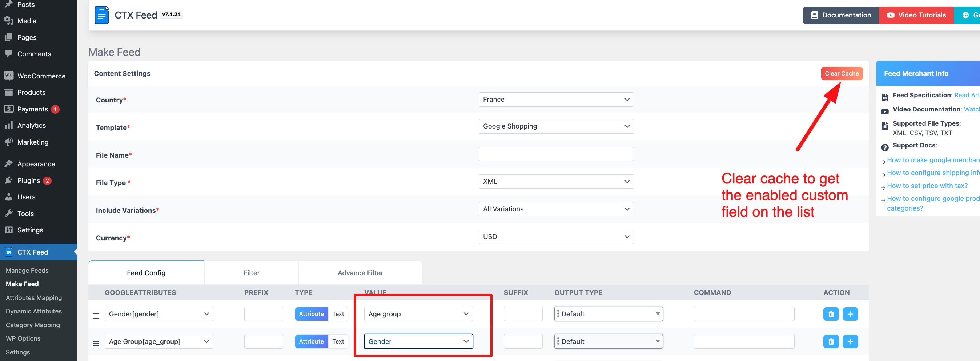
Task: Click the Documentation button
Action: point(841,15)
